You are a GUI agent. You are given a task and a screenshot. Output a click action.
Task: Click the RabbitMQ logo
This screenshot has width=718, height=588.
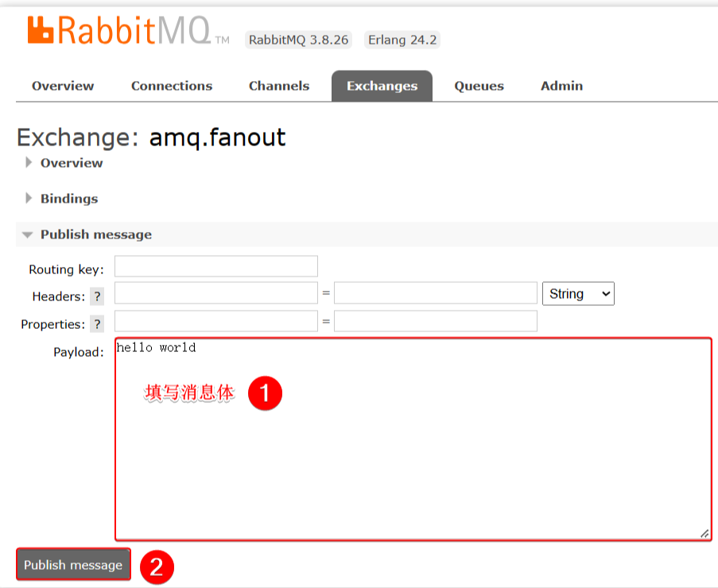pos(119,29)
